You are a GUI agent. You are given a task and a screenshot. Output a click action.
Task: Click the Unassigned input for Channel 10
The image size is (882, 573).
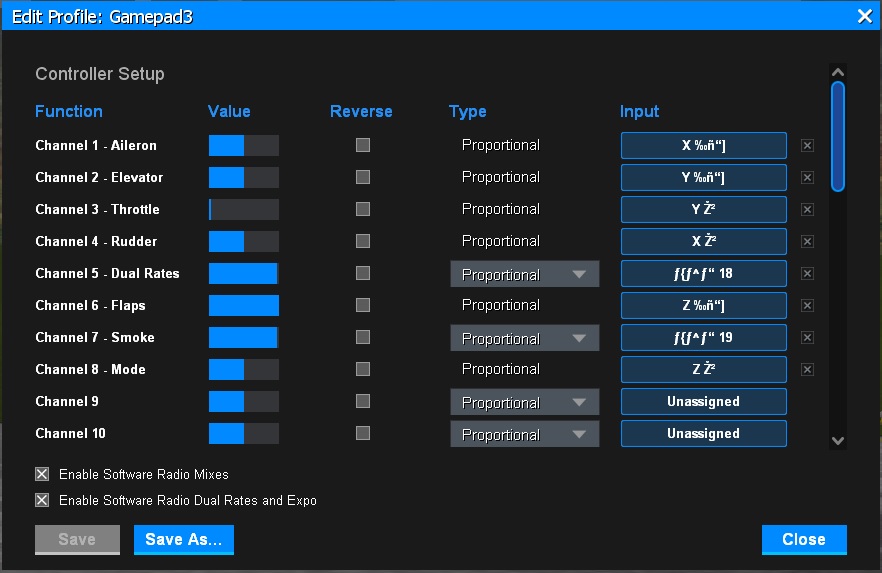point(703,433)
